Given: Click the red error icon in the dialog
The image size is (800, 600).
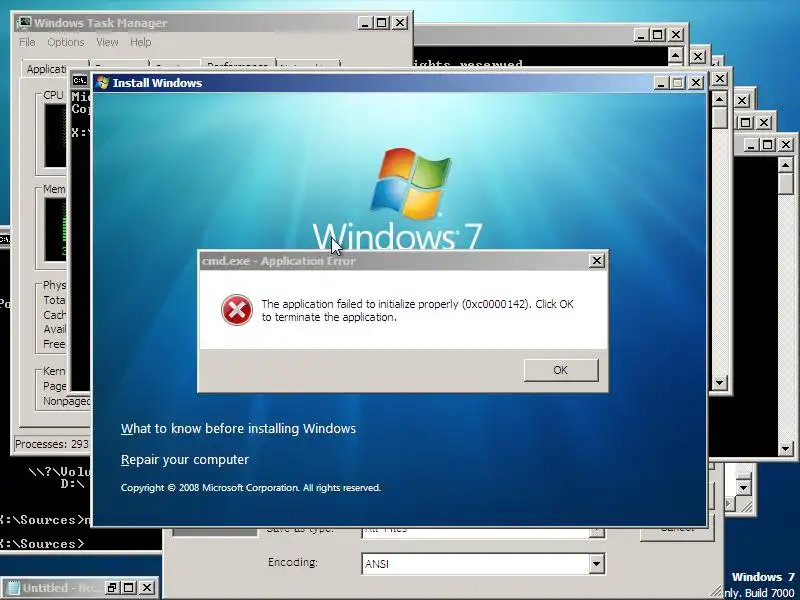Looking at the screenshot, I should 237,310.
